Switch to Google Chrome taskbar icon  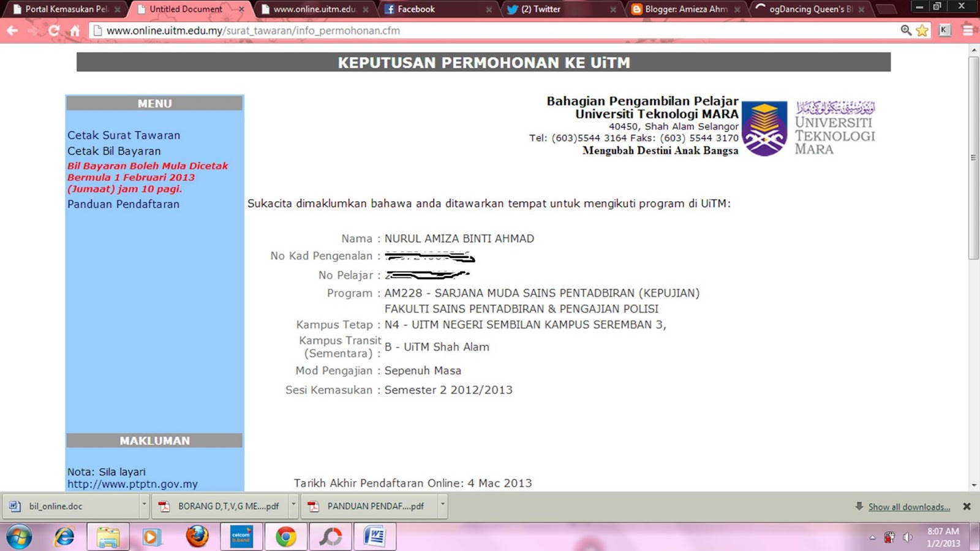[285, 538]
